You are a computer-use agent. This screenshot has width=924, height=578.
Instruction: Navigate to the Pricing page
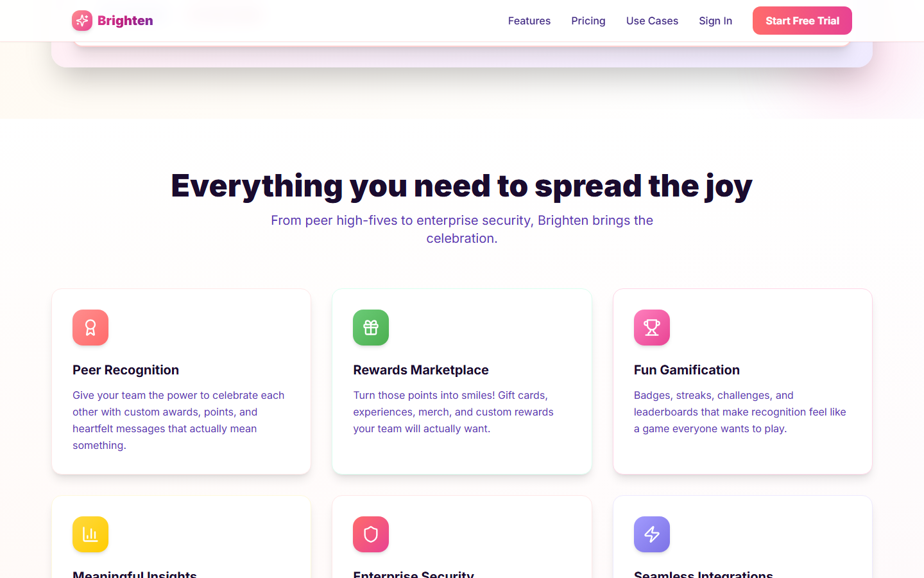point(588,21)
